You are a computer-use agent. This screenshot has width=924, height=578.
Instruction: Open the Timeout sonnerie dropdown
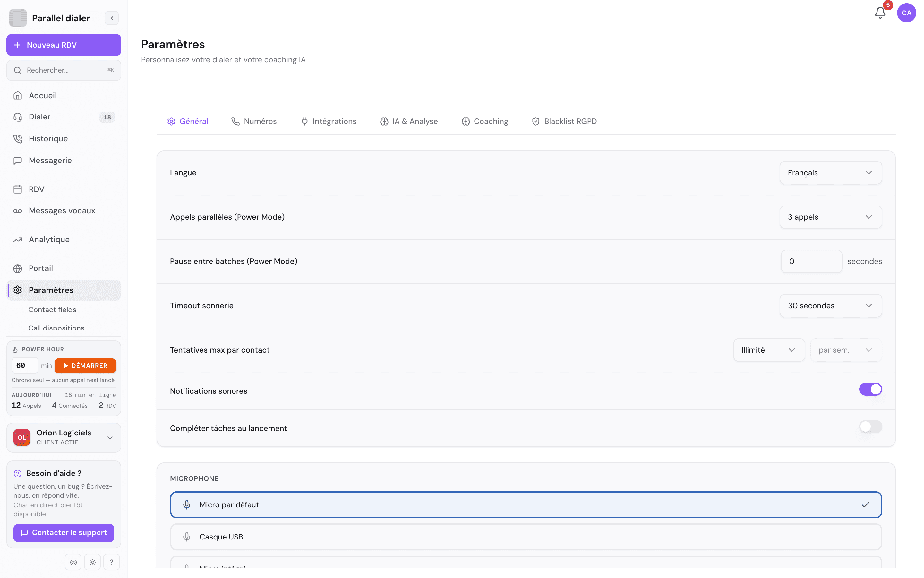(830, 306)
